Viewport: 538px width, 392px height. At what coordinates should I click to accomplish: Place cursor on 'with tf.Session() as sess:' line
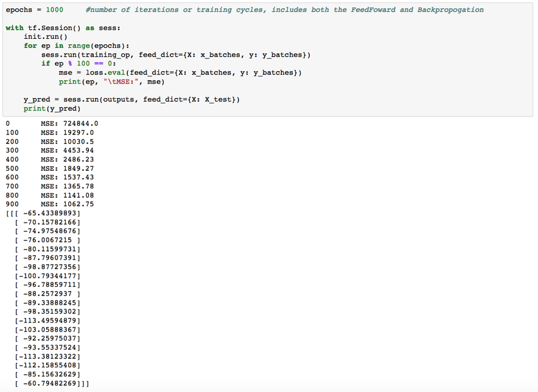click(x=63, y=27)
